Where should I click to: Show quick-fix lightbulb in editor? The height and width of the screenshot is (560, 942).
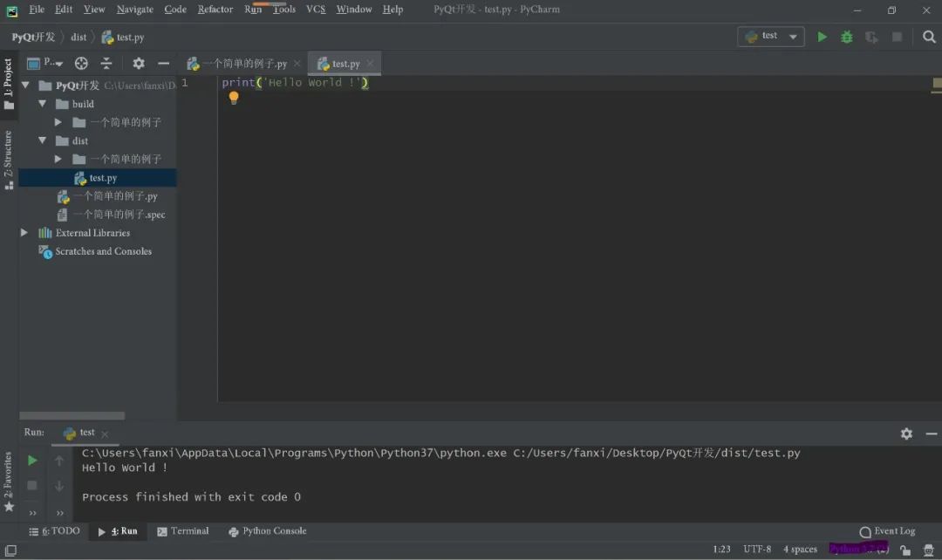coord(234,98)
